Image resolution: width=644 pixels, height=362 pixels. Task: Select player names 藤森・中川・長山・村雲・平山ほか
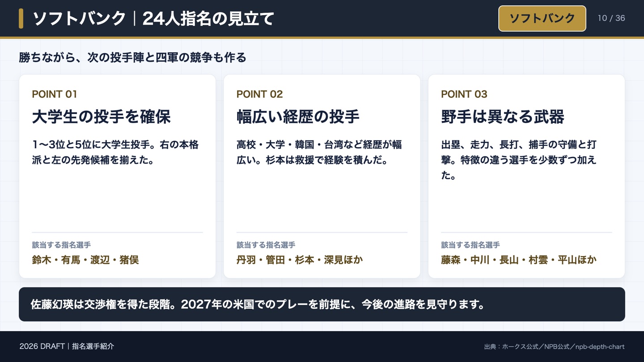(x=519, y=260)
